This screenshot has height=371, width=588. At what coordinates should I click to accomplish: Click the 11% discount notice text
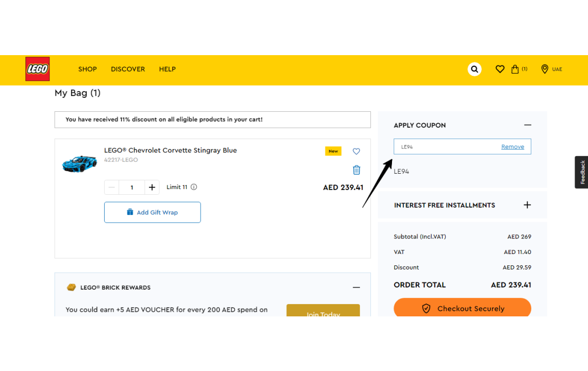pyautogui.click(x=164, y=120)
